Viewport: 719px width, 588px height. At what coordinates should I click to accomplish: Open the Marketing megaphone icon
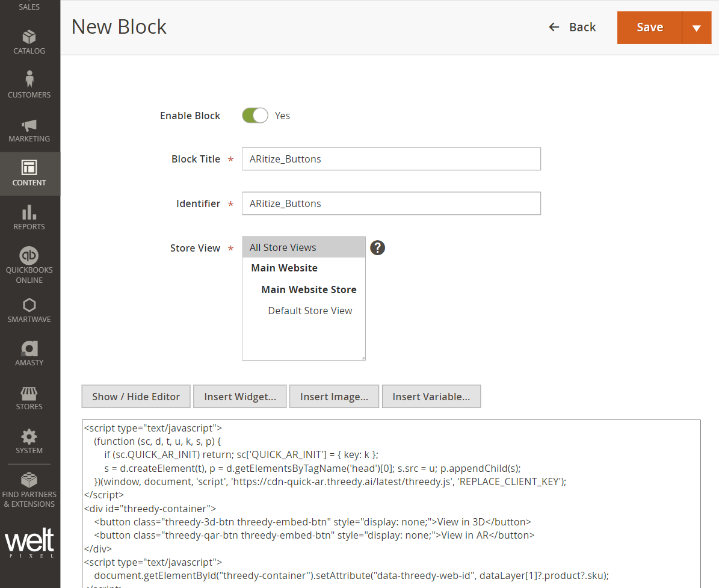tap(29, 125)
